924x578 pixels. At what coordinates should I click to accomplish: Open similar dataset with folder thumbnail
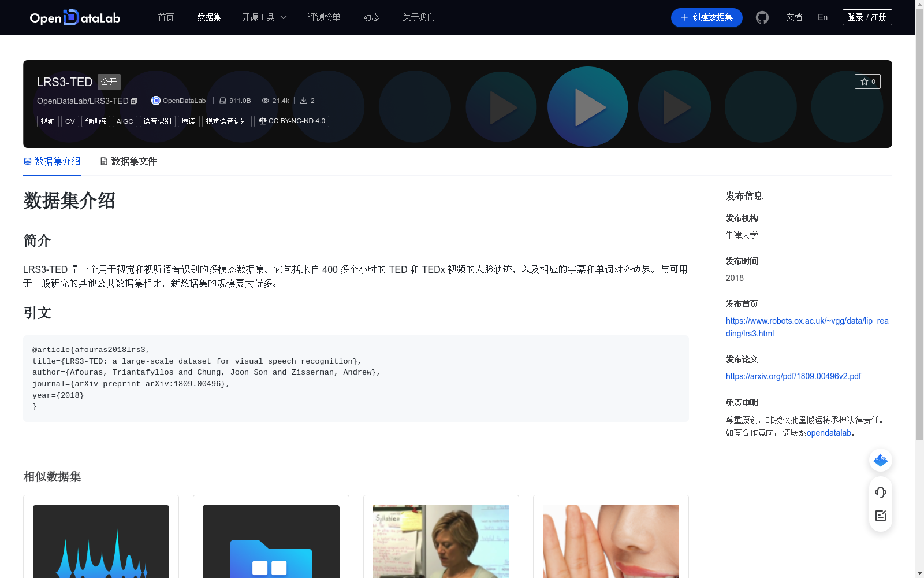click(x=271, y=541)
